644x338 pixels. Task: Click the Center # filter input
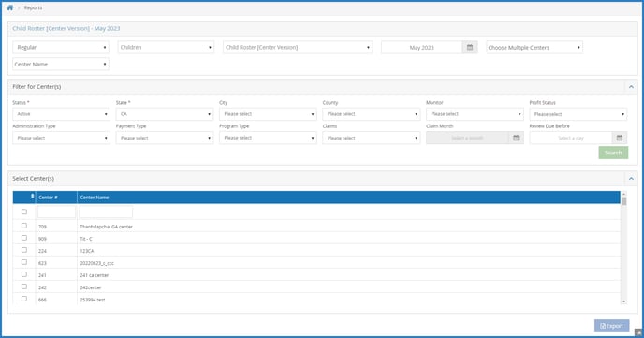click(57, 212)
